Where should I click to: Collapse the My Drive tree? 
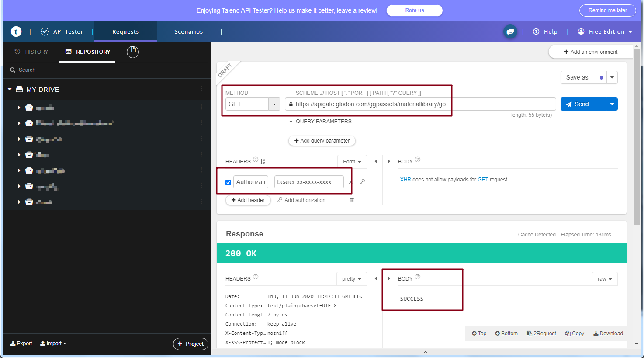(10, 90)
